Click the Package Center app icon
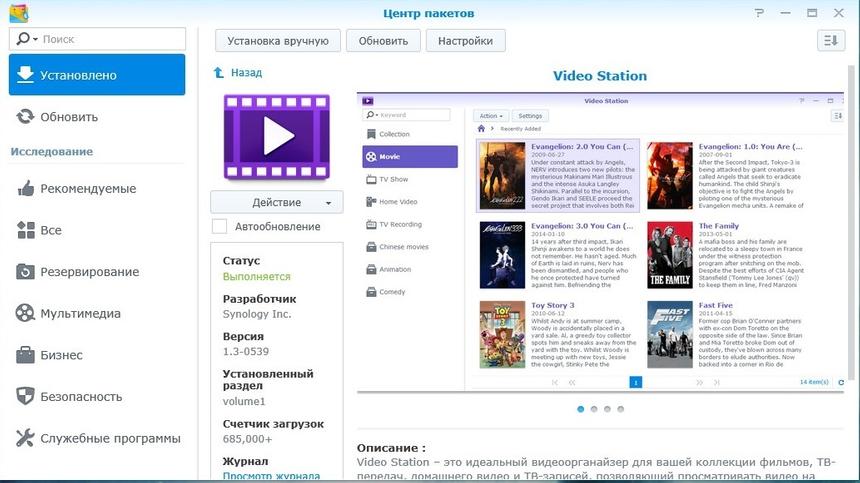860x483 pixels. [x=19, y=13]
